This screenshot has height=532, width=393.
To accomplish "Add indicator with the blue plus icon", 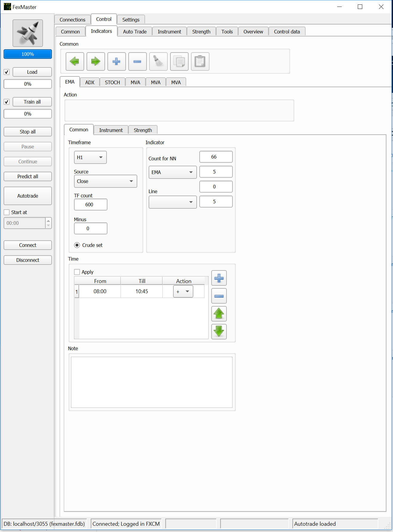I will [116, 61].
